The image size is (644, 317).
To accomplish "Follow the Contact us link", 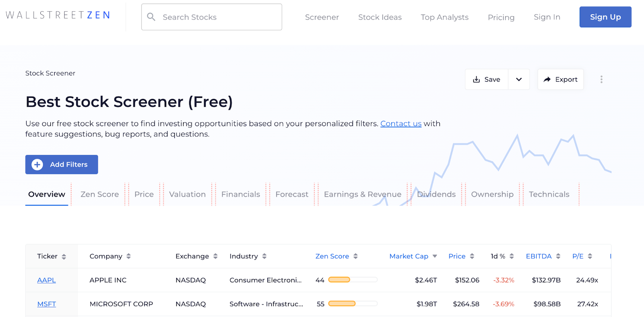I will [x=401, y=124].
